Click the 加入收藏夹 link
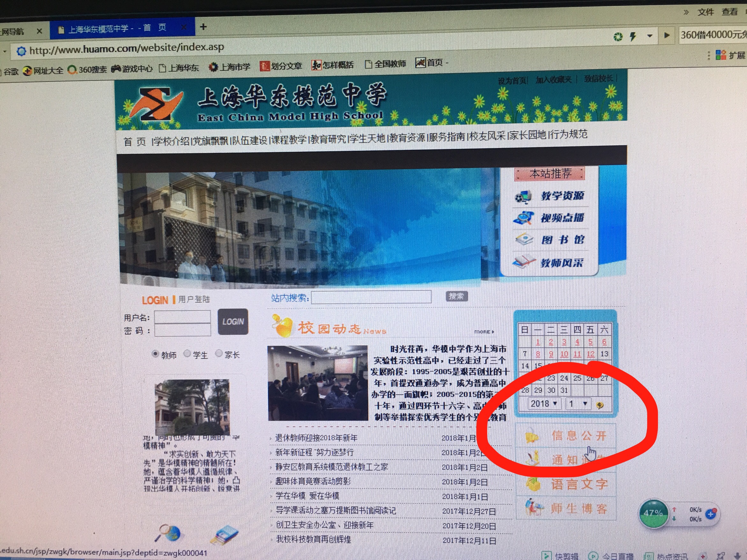The width and height of the screenshot is (747, 560). [553, 80]
